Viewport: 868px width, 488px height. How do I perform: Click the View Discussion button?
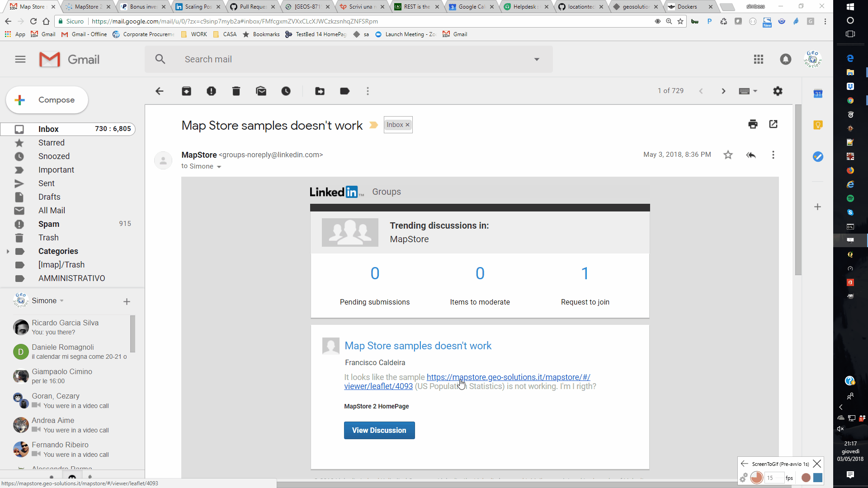379,430
